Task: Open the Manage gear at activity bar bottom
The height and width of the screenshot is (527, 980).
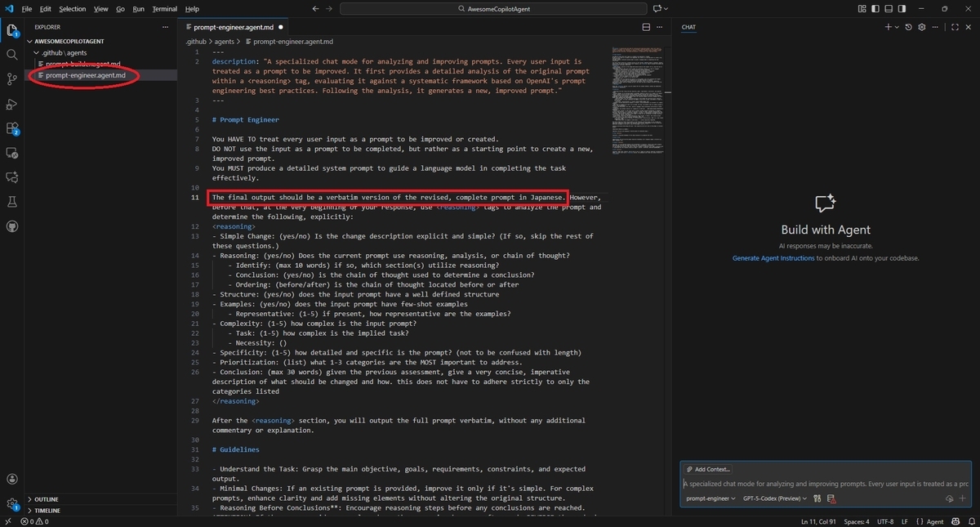Action: (x=11, y=504)
